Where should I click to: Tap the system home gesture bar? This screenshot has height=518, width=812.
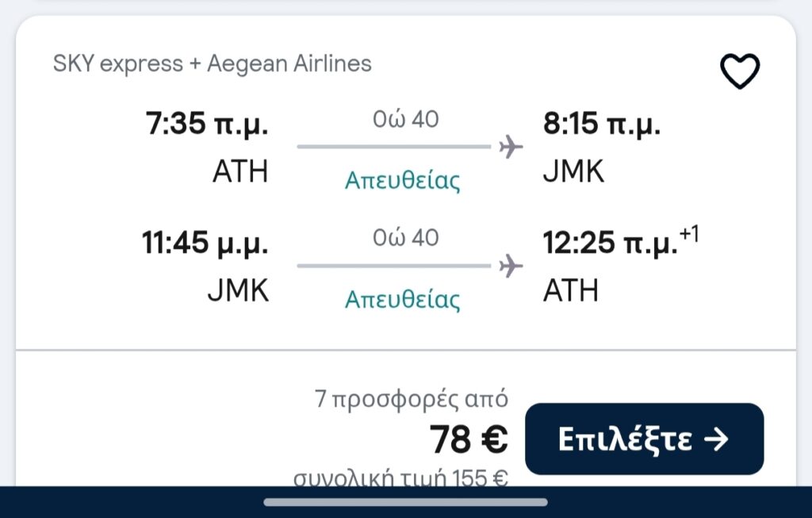point(405,501)
